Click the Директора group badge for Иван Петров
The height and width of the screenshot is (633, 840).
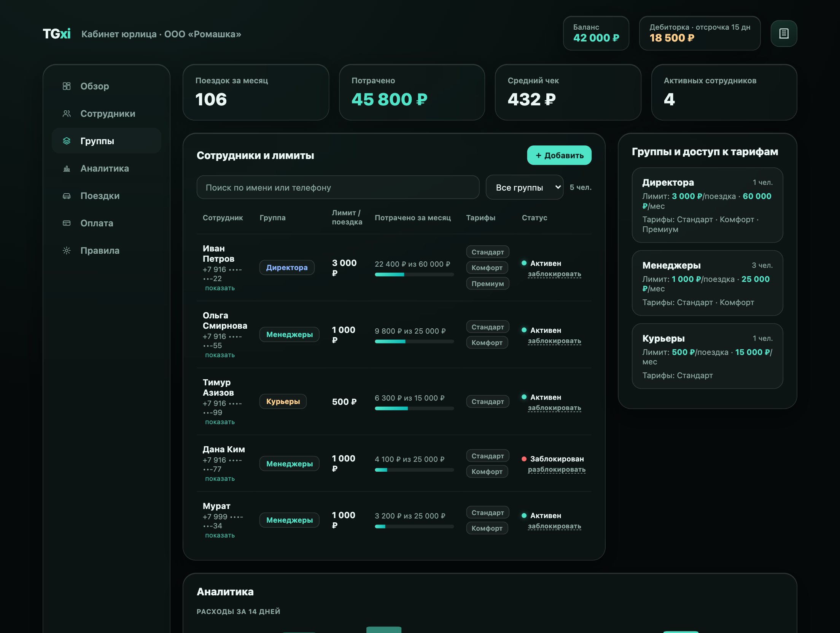pos(287,267)
